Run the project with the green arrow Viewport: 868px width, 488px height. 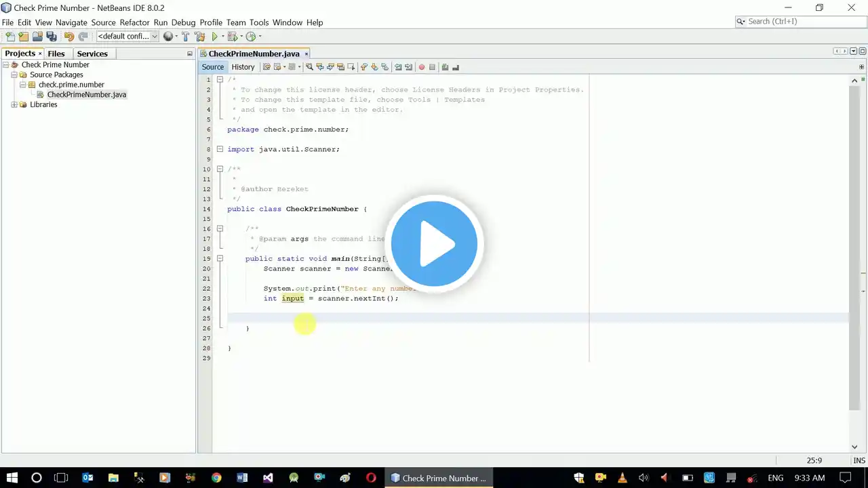click(x=215, y=37)
